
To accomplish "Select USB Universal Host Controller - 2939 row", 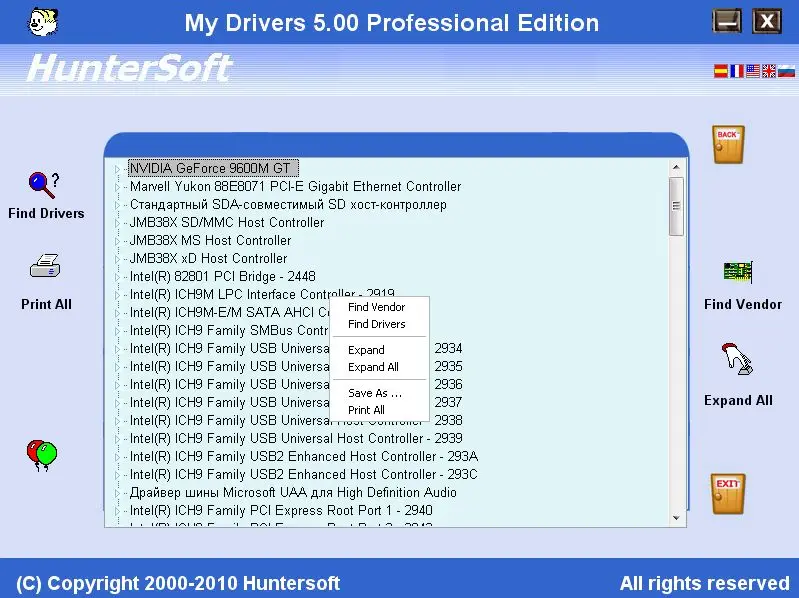I will click(296, 439).
